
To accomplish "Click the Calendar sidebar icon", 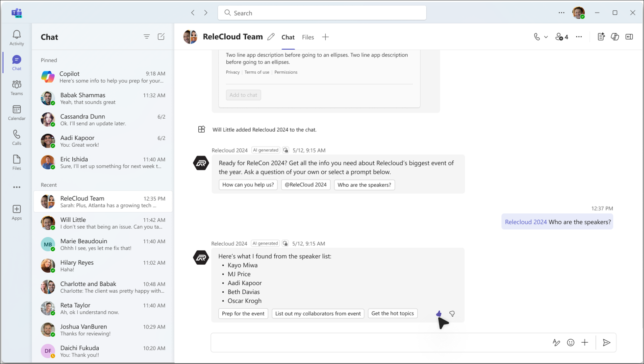I will [x=16, y=112].
